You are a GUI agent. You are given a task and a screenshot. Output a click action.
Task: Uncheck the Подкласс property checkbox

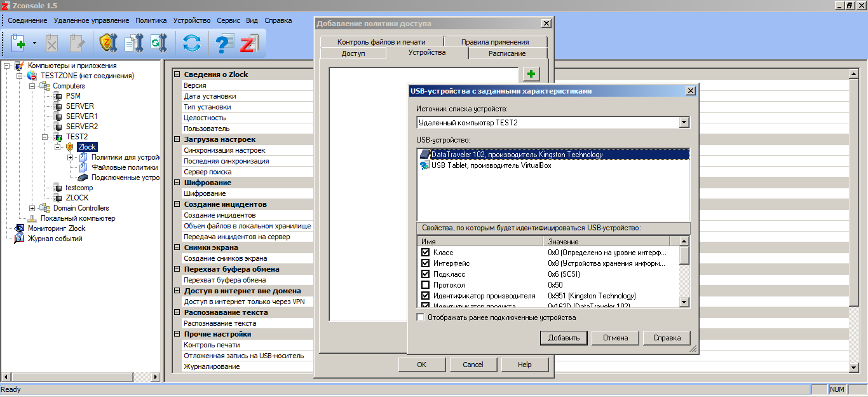pyautogui.click(x=426, y=274)
